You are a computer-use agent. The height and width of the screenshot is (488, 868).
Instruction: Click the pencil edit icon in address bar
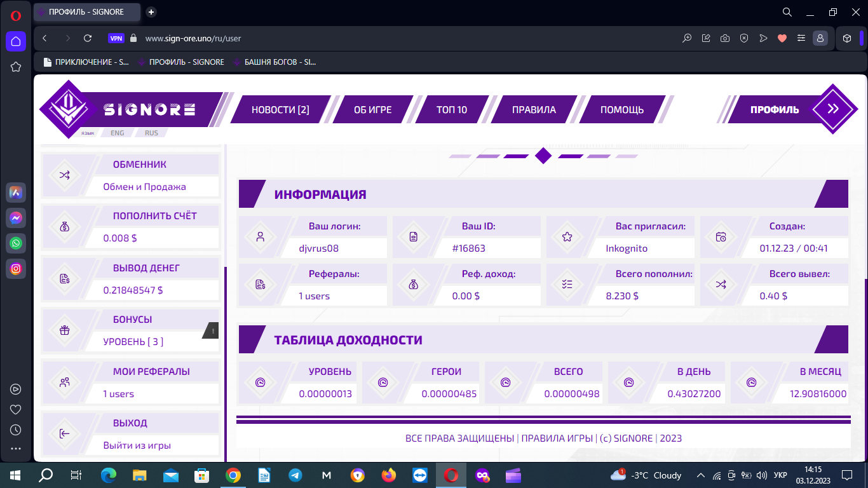point(706,38)
